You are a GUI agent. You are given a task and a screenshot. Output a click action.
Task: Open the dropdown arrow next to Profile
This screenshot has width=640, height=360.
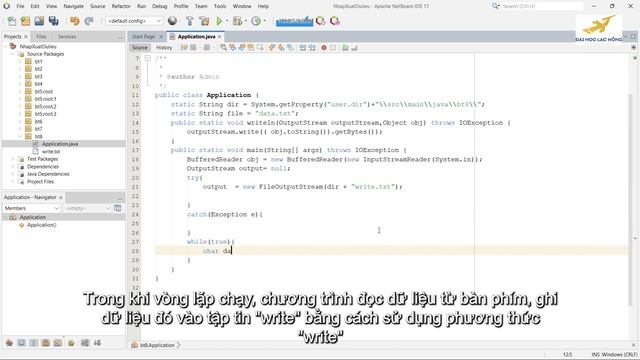pos(264,21)
